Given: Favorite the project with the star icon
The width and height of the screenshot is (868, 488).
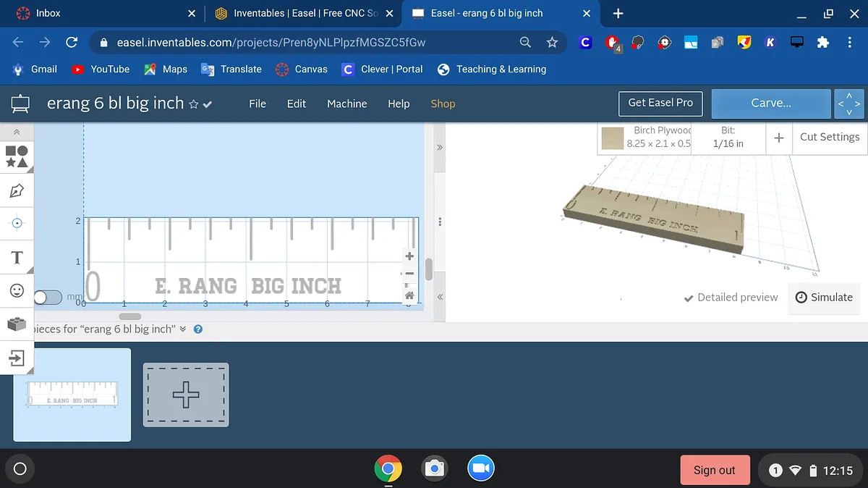Looking at the screenshot, I should tap(193, 104).
